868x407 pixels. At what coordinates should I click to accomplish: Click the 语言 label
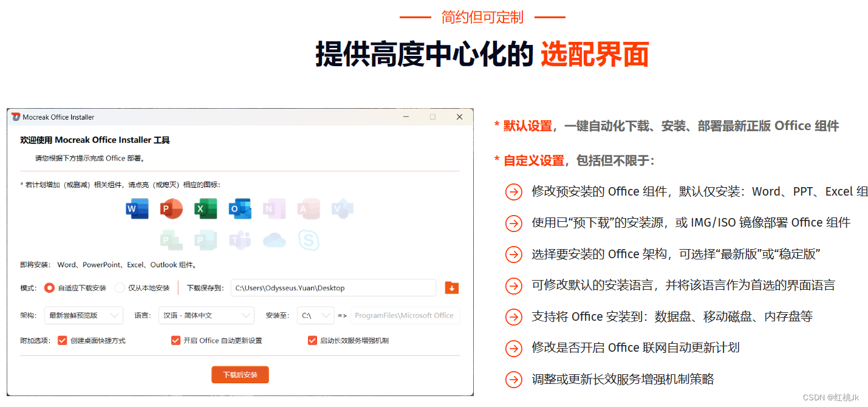point(143,315)
